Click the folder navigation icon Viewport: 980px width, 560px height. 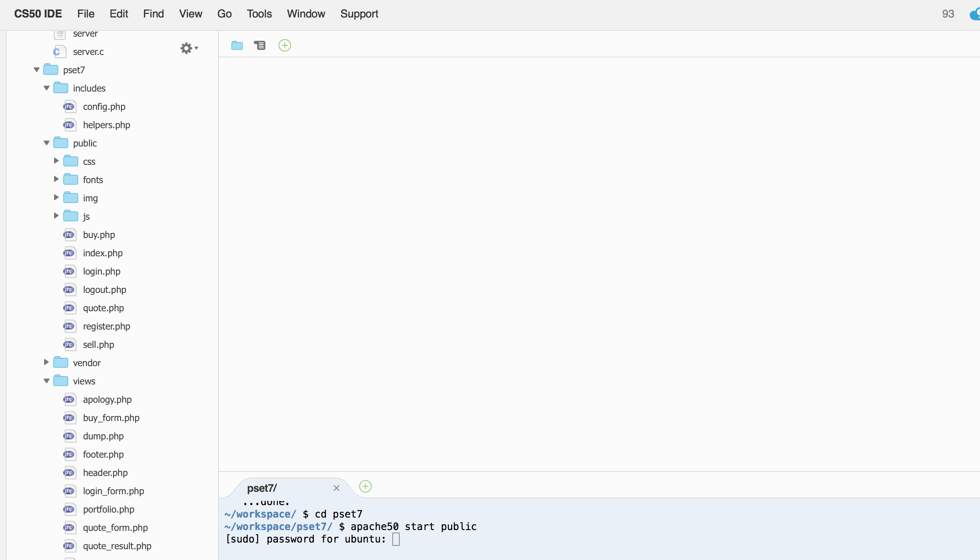point(237,45)
